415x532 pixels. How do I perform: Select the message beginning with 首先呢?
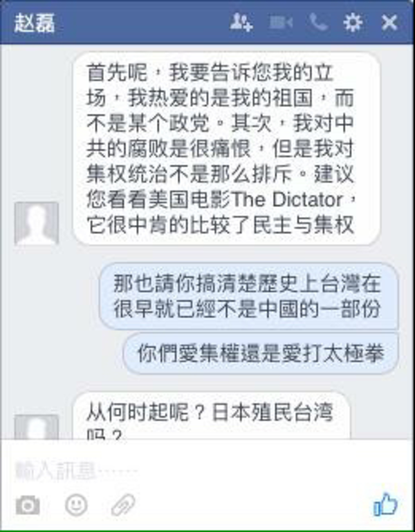tap(226, 149)
